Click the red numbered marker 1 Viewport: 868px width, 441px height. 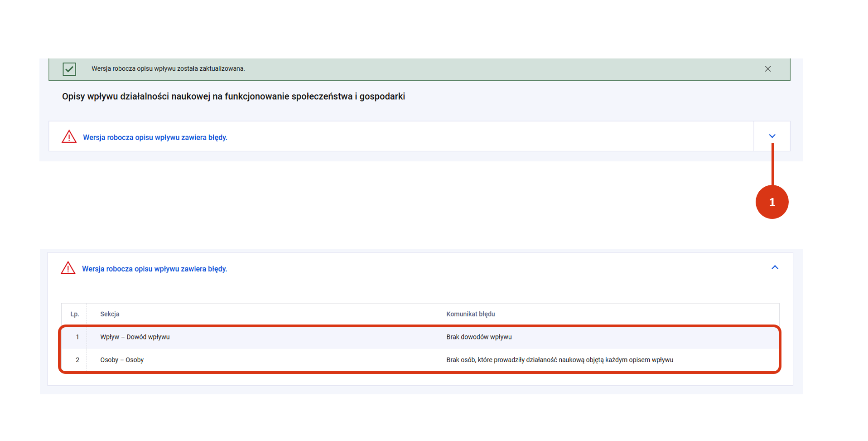point(772,202)
